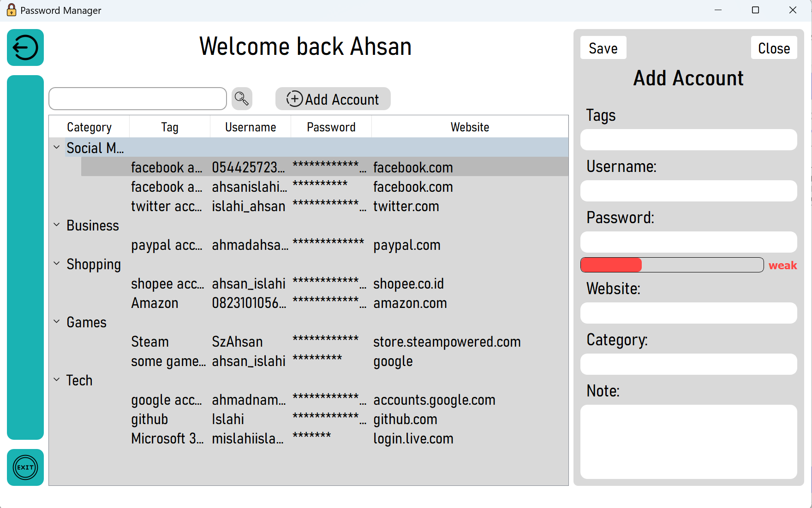Click the login.live.com website cell

tap(413, 438)
